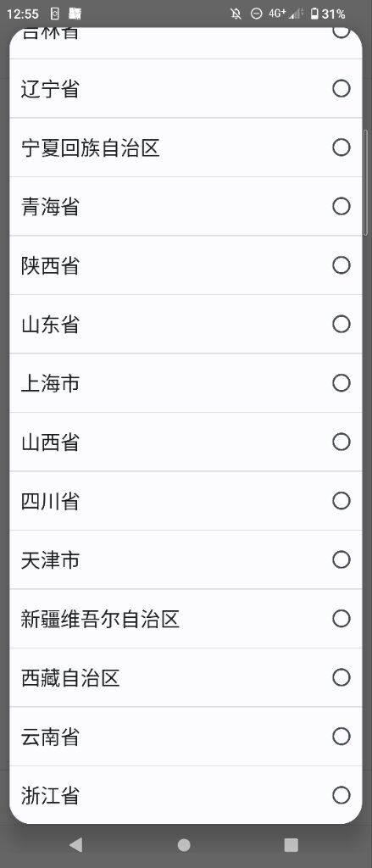Select 青海省 radio button
This screenshot has width=372, height=868.
[x=341, y=207]
